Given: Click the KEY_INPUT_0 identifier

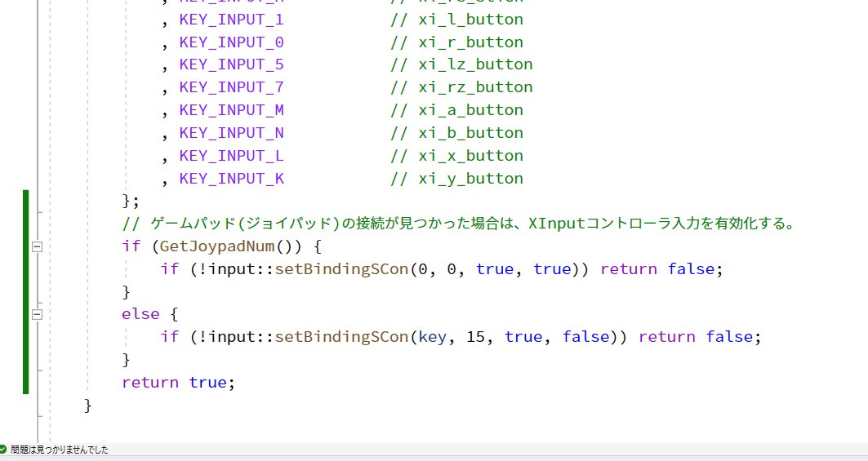Looking at the screenshot, I should pyautogui.click(x=231, y=42).
